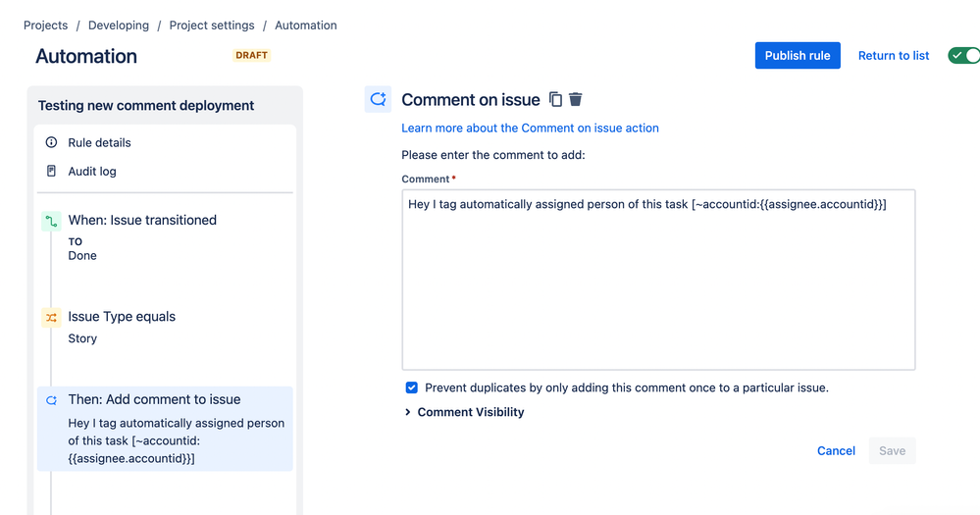
Task: Click the Return to list link
Action: click(x=893, y=56)
